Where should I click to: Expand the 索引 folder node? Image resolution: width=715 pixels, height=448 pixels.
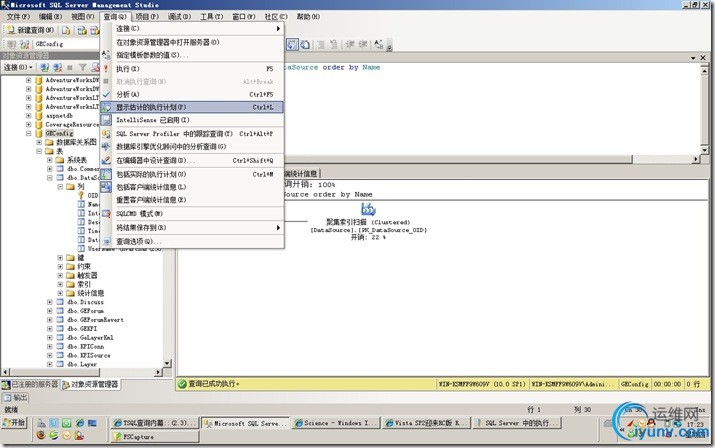[x=60, y=284]
